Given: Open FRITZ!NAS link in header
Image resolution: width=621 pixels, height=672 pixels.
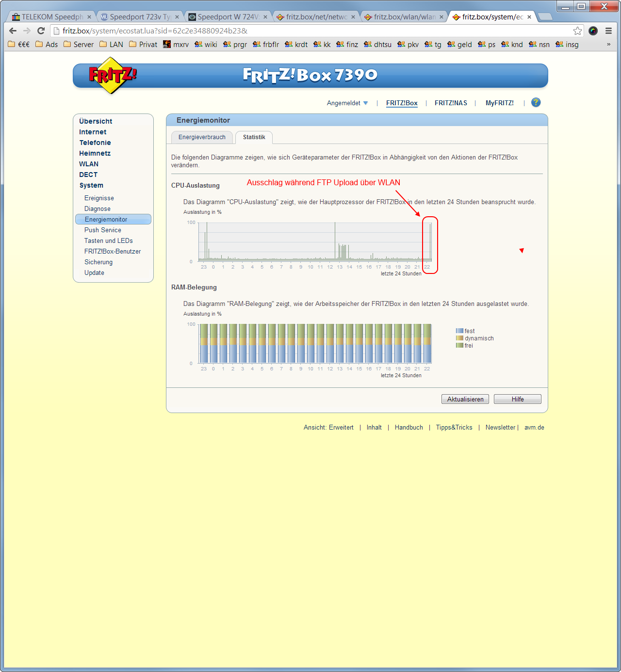Looking at the screenshot, I should click(x=451, y=103).
